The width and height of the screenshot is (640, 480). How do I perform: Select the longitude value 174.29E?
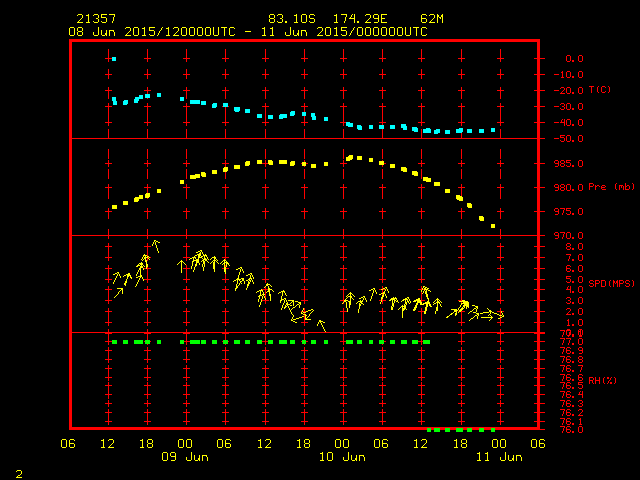360,19
